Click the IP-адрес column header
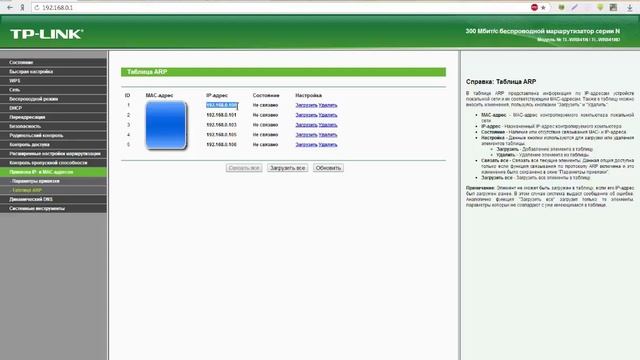This screenshot has width=640, height=360. [x=217, y=96]
